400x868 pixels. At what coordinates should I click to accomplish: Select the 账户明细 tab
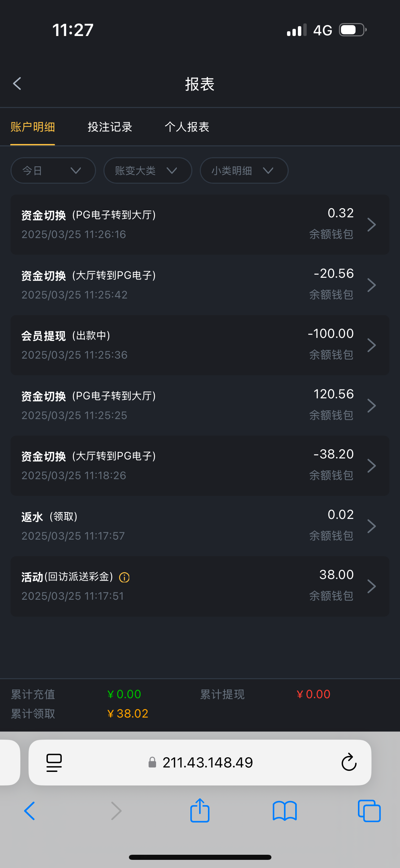[33, 127]
